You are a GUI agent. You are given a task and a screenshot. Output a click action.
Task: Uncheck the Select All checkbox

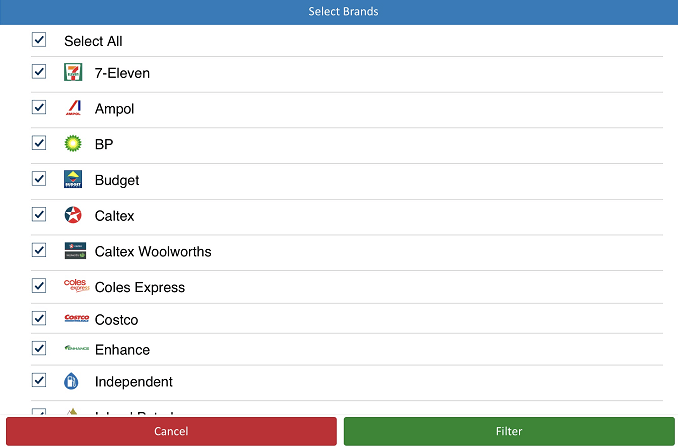pyautogui.click(x=39, y=40)
